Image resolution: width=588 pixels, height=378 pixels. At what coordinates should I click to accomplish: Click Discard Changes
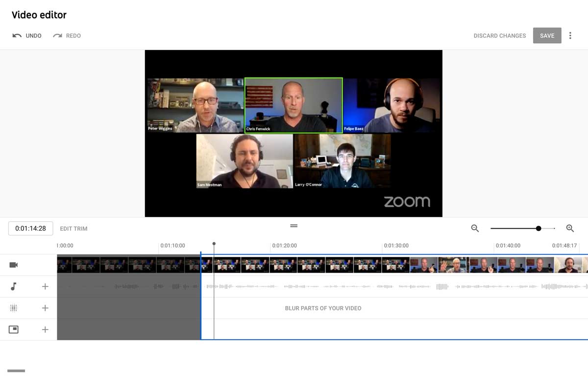tap(500, 36)
